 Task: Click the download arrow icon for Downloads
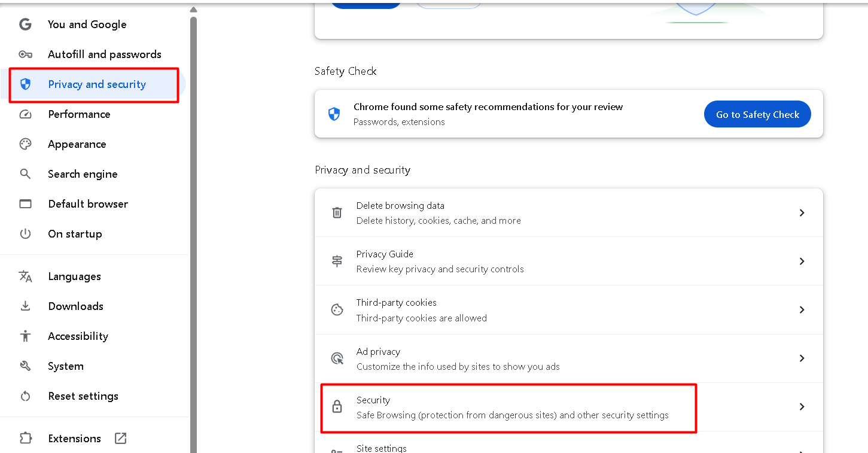tap(25, 306)
